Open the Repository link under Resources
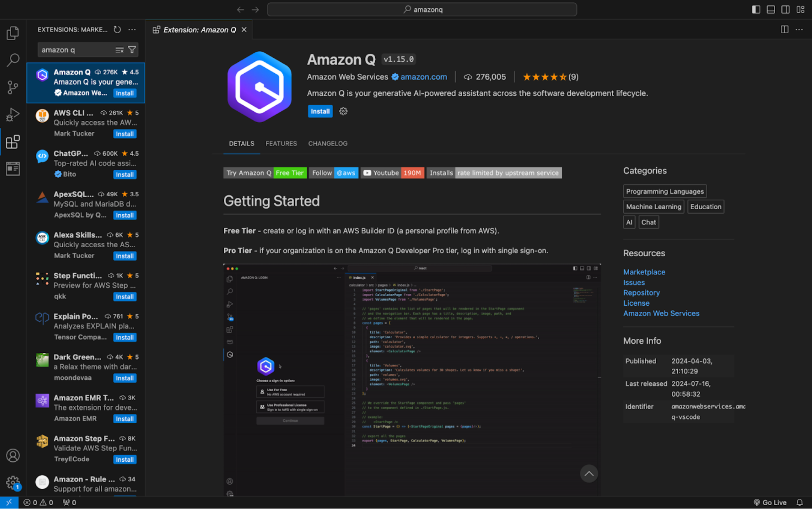 tap(641, 292)
